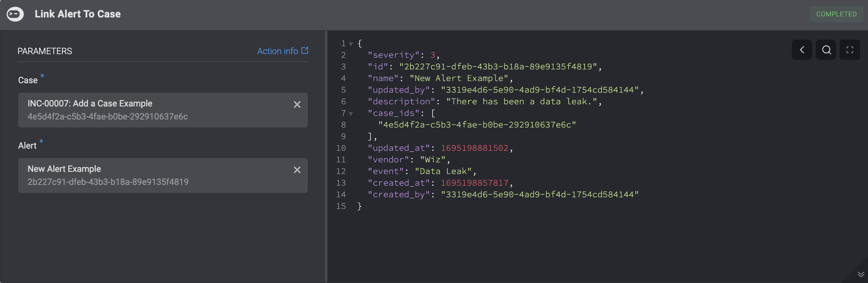Click the case UUID under INC-00007 in parameters
This screenshot has height=283, width=868.
point(108,117)
